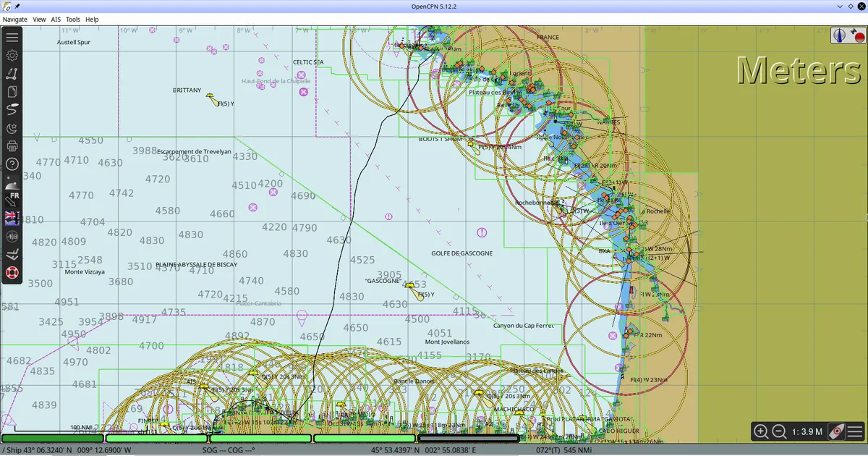This screenshot has width=868, height=456.
Task: Click the compass north-up indicator
Action: coord(839,35)
